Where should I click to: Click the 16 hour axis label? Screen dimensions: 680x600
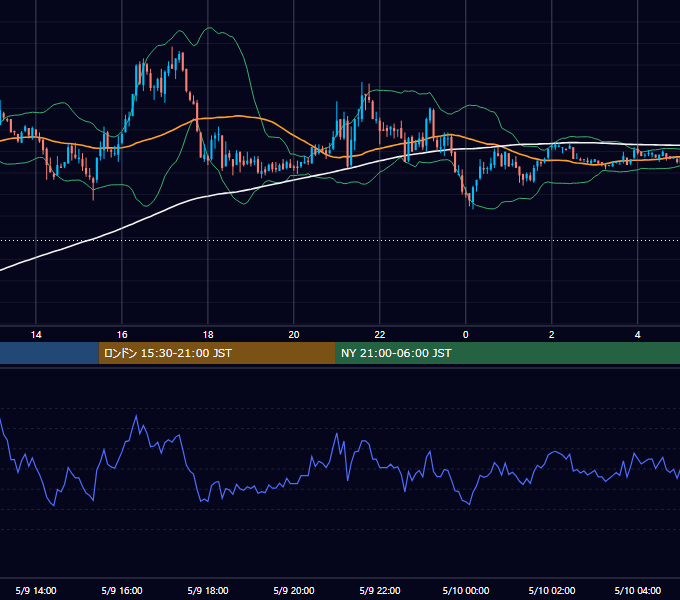(x=122, y=335)
